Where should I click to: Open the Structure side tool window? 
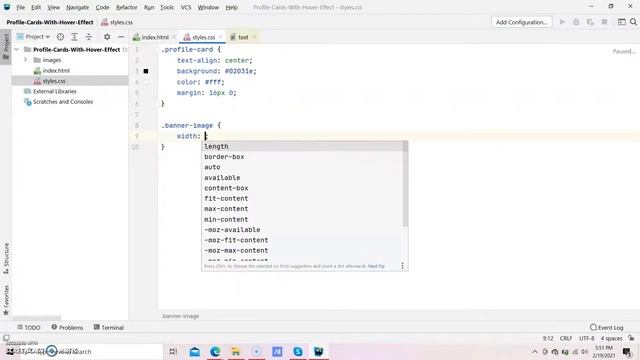6,258
